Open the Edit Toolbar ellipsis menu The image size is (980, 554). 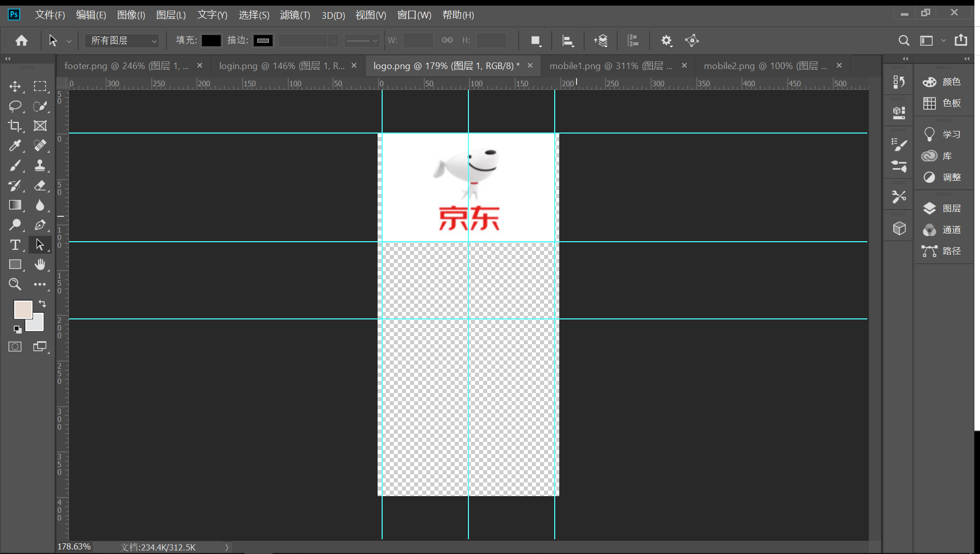(40, 284)
